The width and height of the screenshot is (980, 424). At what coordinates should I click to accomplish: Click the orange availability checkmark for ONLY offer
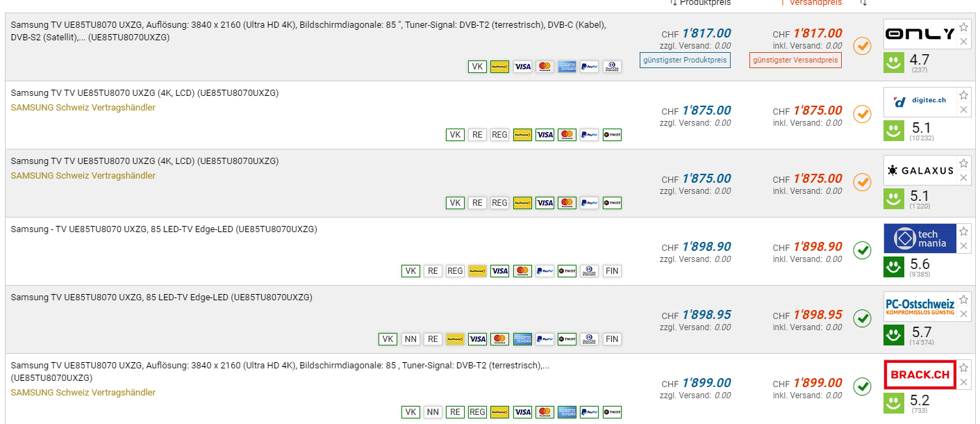click(x=862, y=46)
